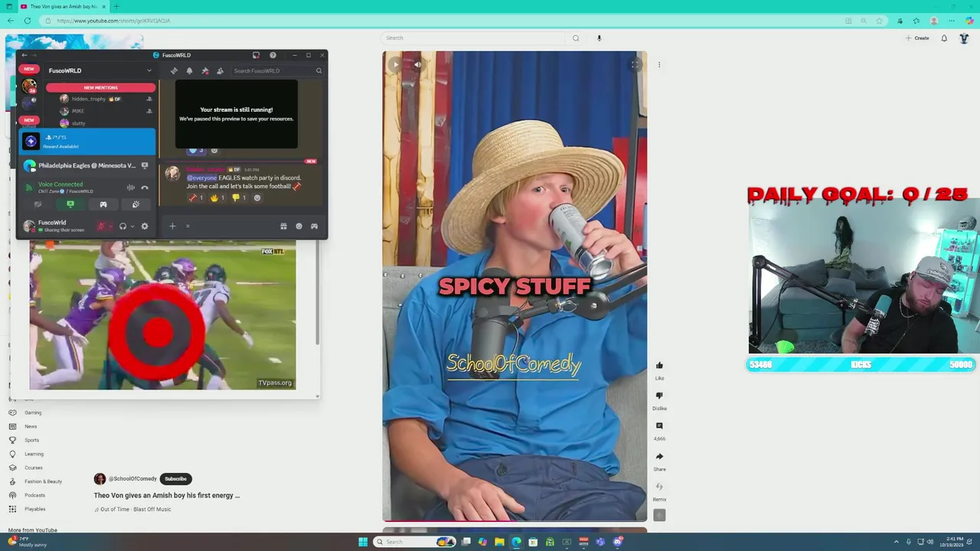The width and height of the screenshot is (980, 551).
Task: Open Learning in YouTube sidebar
Action: pyautogui.click(x=34, y=454)
